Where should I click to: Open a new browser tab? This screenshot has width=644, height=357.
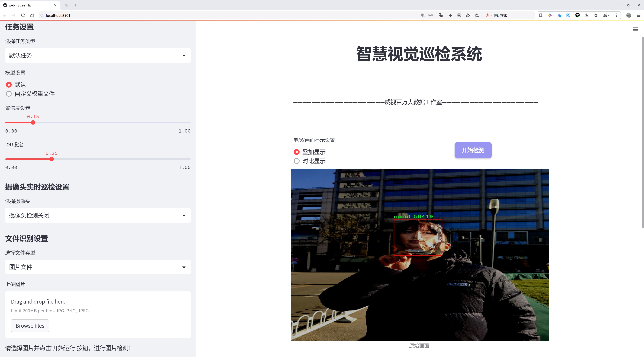pos(76,5)
